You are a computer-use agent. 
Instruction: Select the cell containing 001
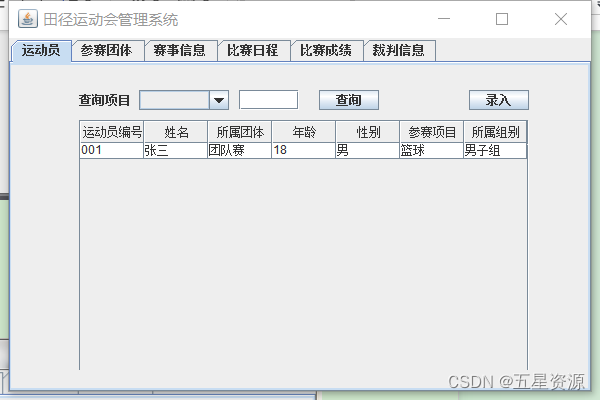[x=112, y=150]
